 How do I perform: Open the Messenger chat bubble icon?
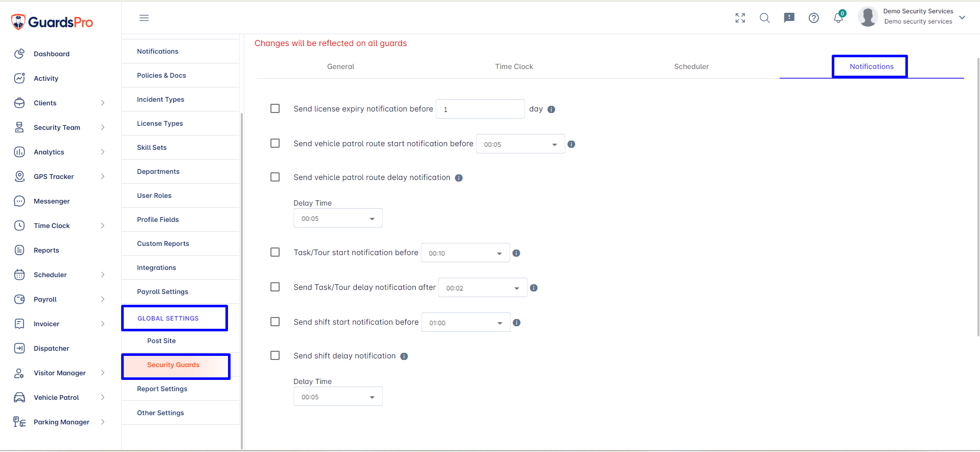[x=19, y=201]
